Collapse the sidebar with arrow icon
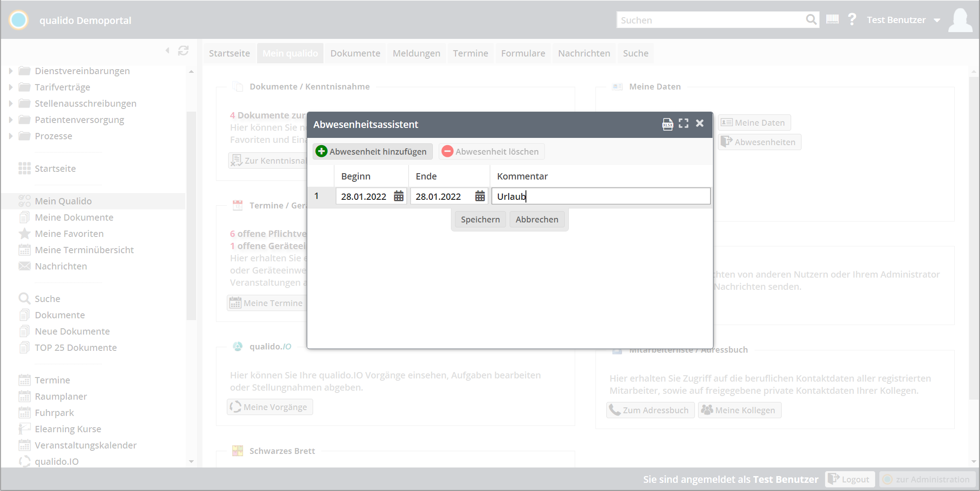The height and width of the screenshot is (491, 980). 168,51
